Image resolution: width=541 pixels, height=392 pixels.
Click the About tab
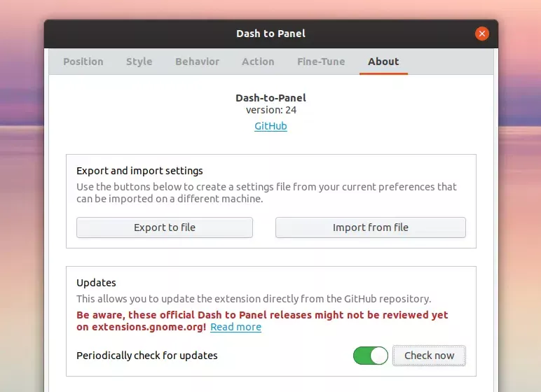pos(383,62)
